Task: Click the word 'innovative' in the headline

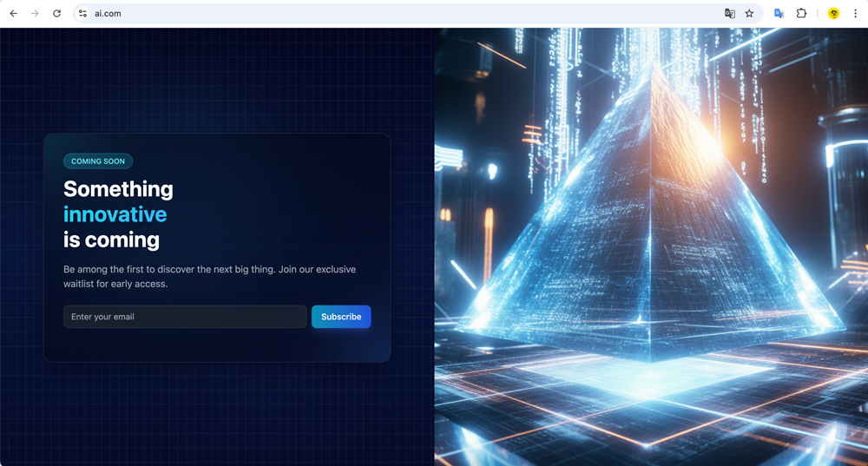Action: tap(115, 214)
